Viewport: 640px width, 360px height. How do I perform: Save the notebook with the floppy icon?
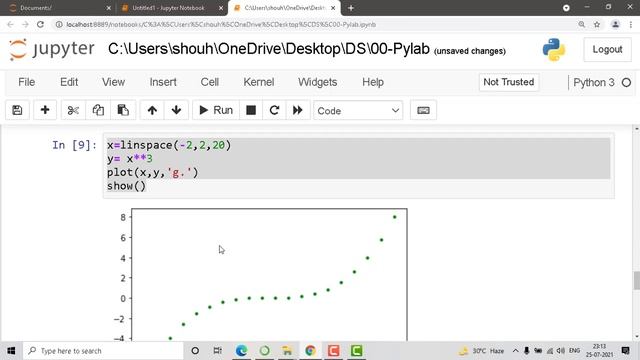pyautogui.click(x=17, y=110)
